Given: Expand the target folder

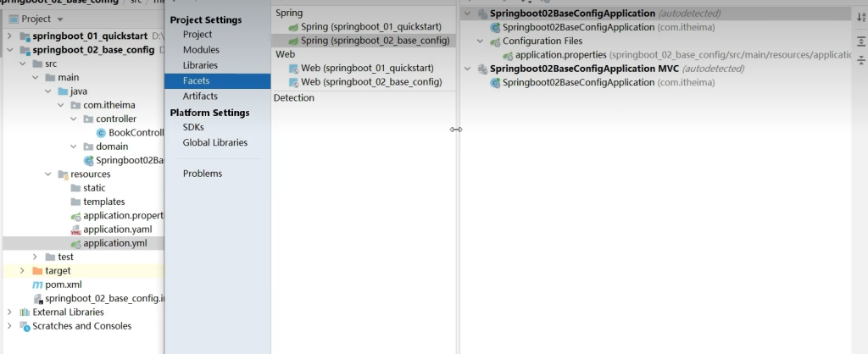Looking at the screenshot, I should point(23,271).
